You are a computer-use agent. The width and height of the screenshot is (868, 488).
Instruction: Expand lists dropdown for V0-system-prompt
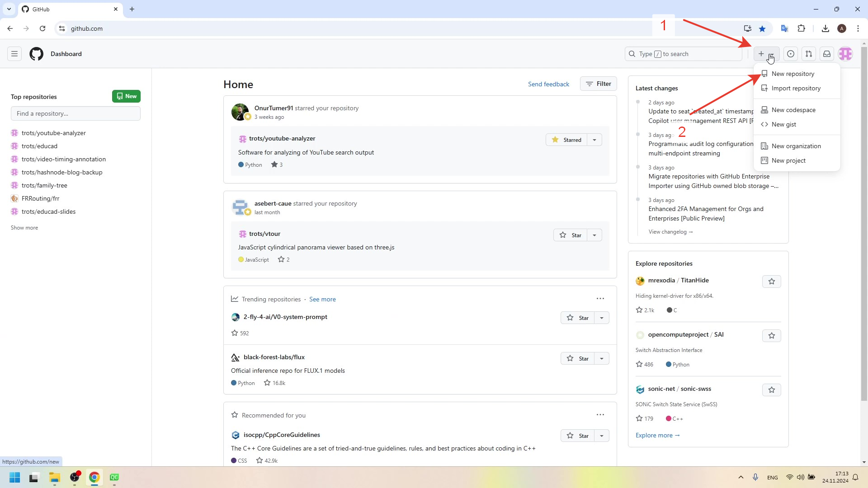[602, 318]
